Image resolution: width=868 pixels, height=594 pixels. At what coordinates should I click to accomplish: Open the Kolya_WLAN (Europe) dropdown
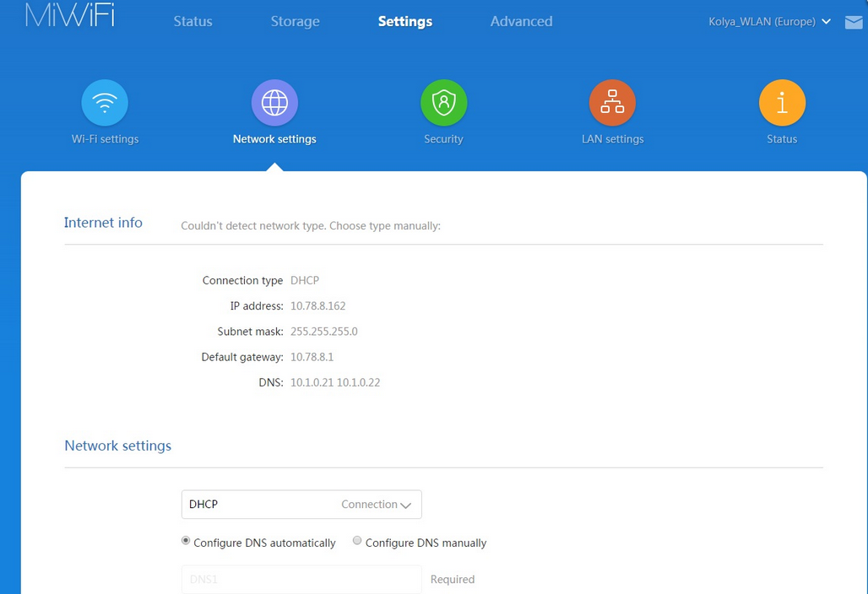pos(769,22)
